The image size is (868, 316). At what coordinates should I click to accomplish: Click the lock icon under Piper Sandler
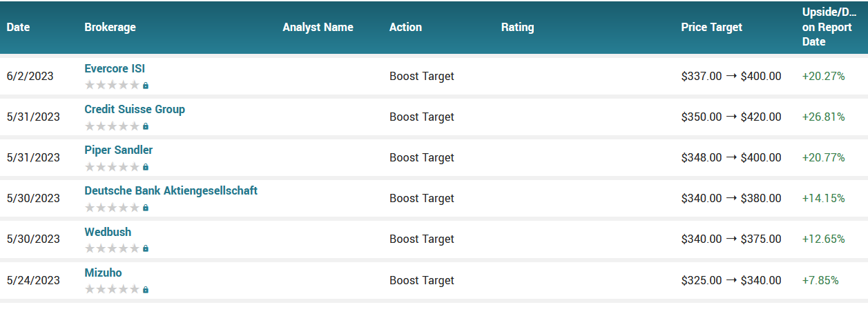[x=146, y=167]
